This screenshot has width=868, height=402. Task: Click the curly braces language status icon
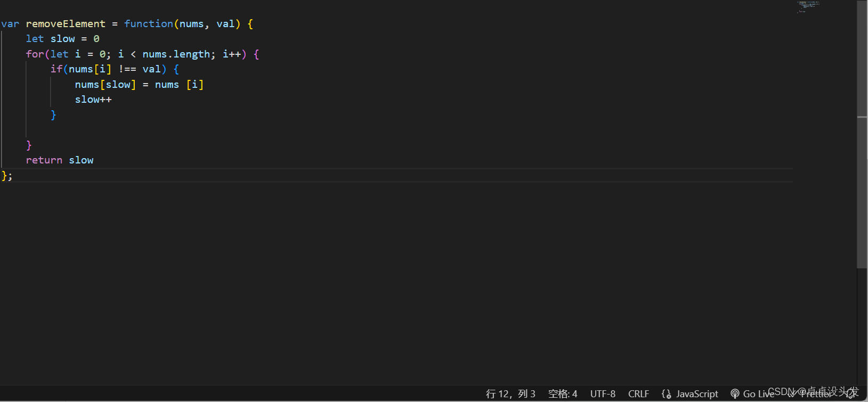point(666,393)
